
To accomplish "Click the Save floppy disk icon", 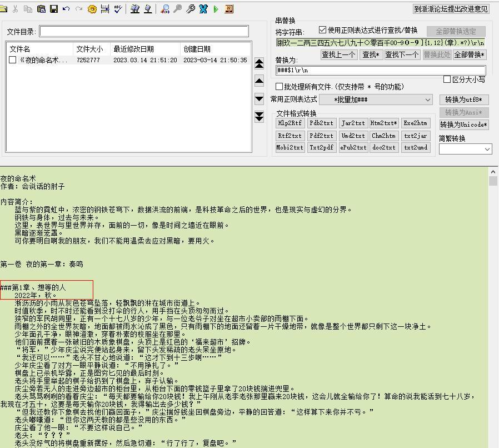I will [54, 9].
